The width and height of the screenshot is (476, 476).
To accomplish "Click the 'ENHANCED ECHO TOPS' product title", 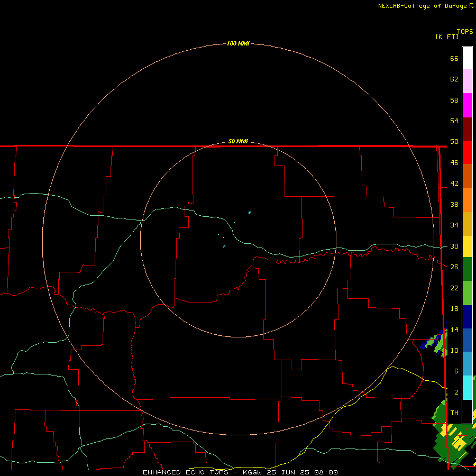I will click(x=186, y=472).
